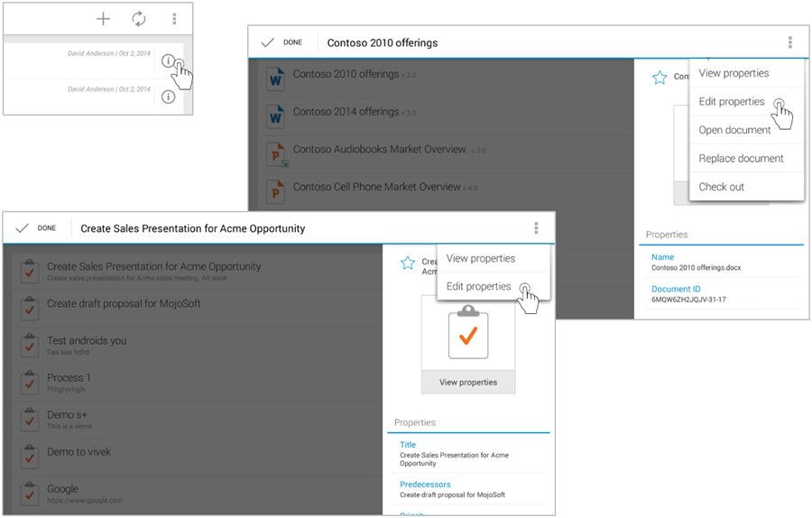Tap the info icon on first list row
Image resolution: width=812 pixels, height=518 pixels.
168,61
